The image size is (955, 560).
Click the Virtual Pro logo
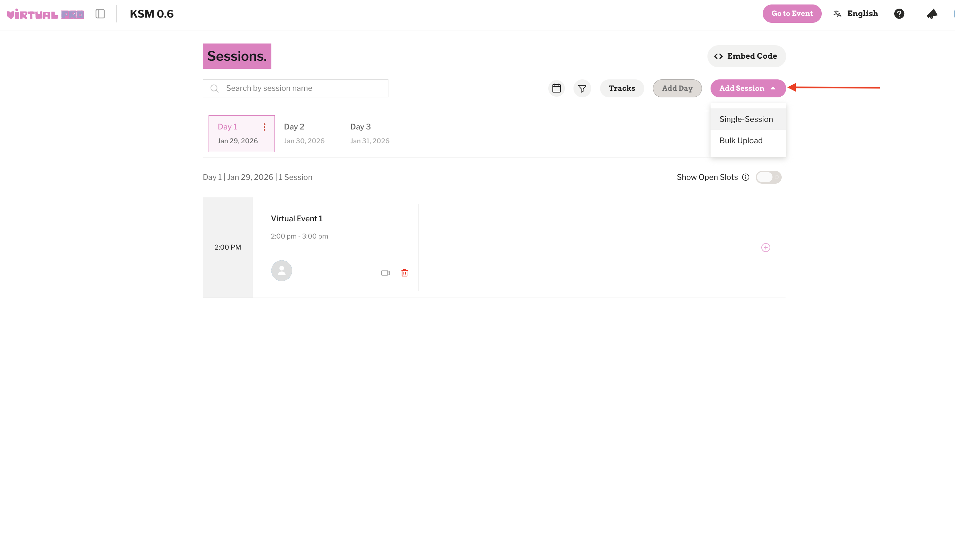46,14
